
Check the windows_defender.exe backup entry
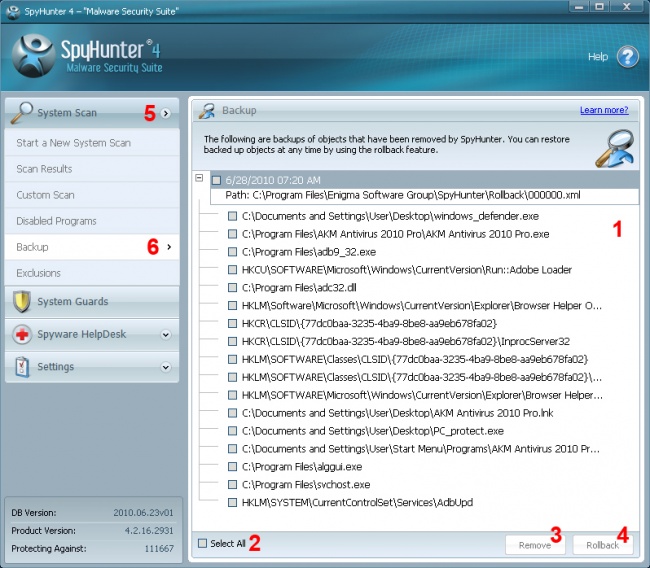(233, 216)
